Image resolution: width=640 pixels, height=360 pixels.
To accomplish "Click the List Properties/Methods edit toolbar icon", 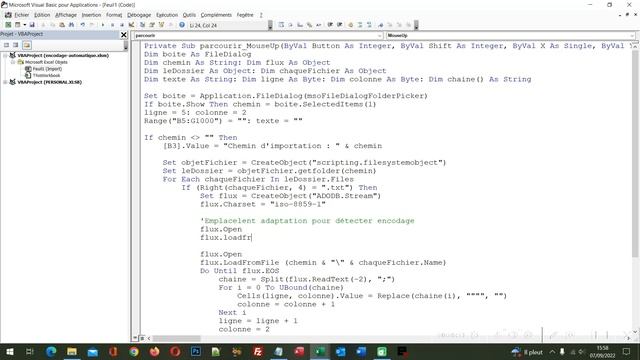I will coord(281,25).
